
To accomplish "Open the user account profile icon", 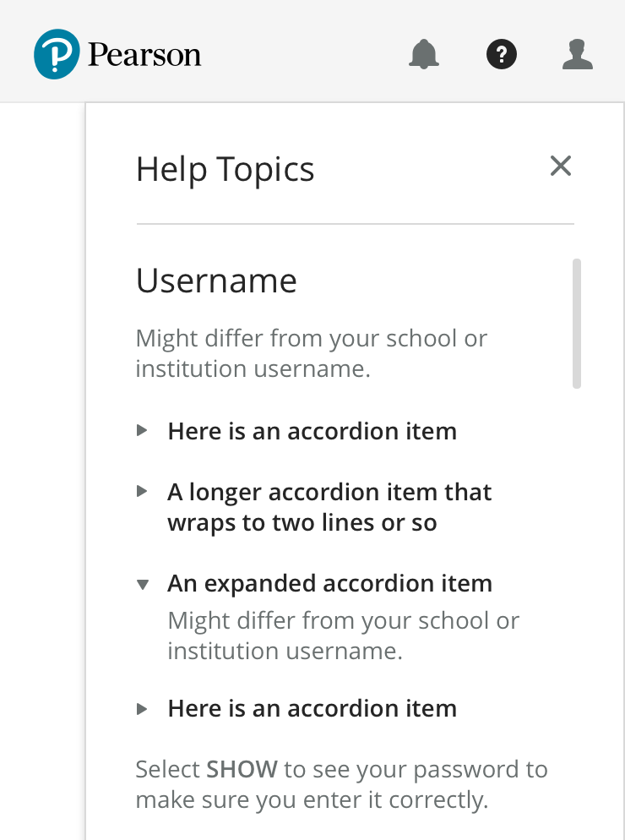I will [578, 55].
